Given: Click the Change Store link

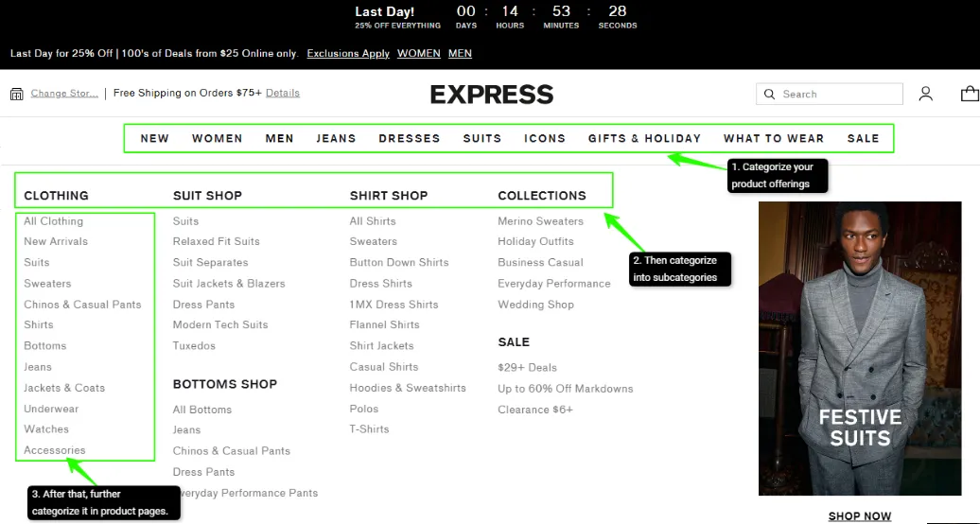Looking at the screenshot, I should 64,94.
